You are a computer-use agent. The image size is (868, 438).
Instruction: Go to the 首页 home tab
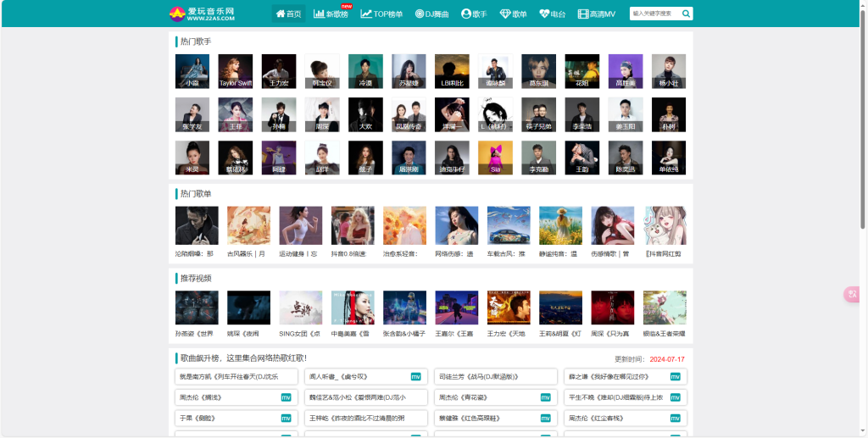[288, 14]
